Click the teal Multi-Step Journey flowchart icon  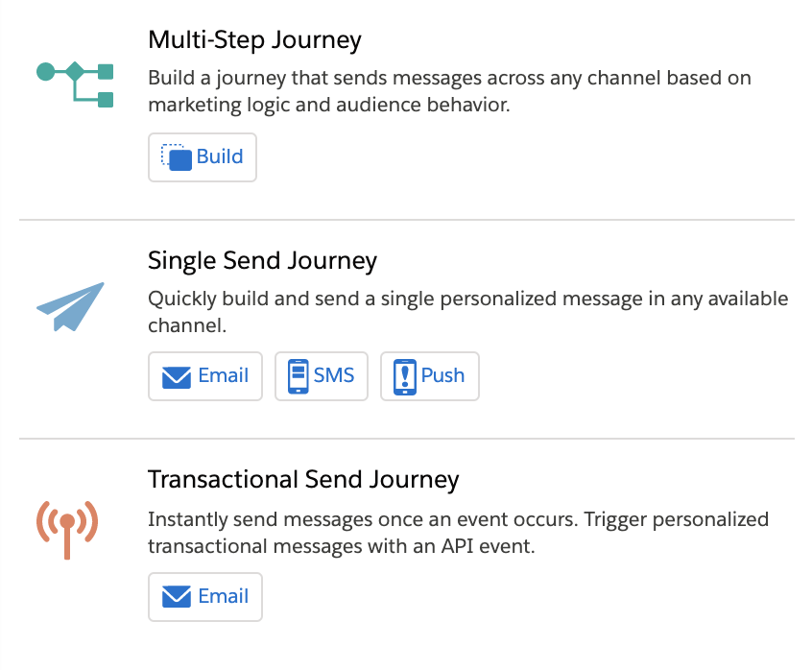point(75,84)
